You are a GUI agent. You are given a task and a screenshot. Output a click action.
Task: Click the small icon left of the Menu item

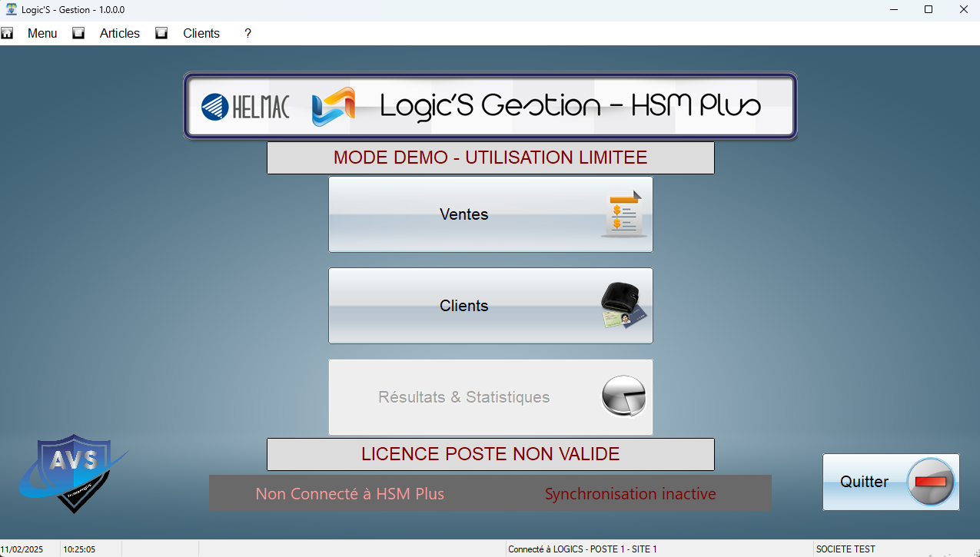pos(7,33)
